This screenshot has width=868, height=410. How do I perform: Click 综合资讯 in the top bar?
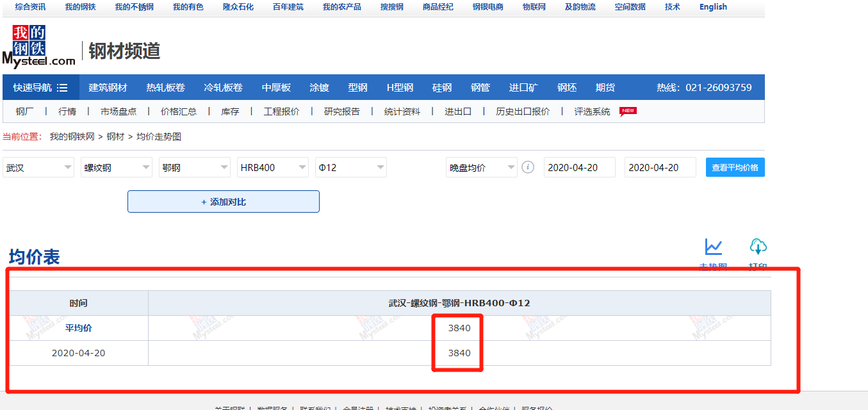coord(31,7)
